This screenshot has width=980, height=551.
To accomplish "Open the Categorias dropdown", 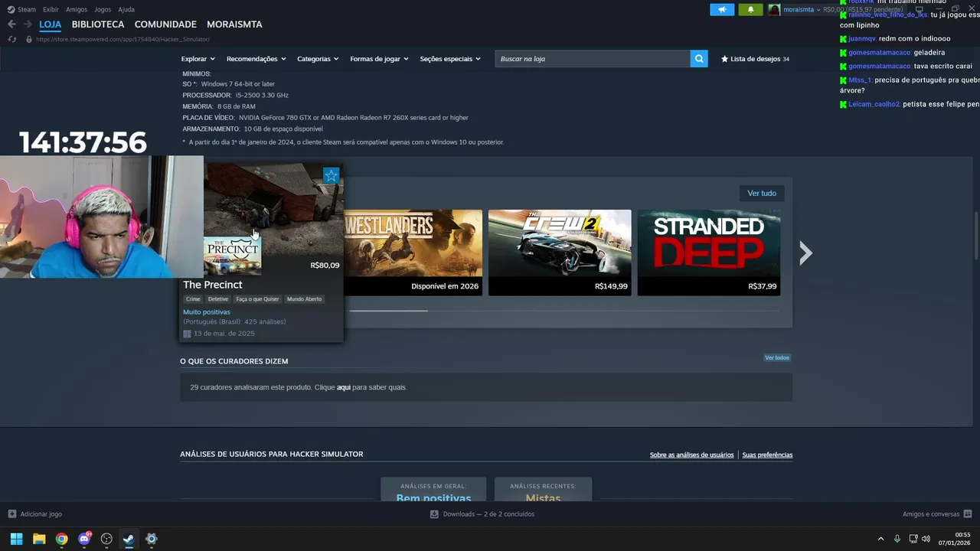I will [318, 59].
